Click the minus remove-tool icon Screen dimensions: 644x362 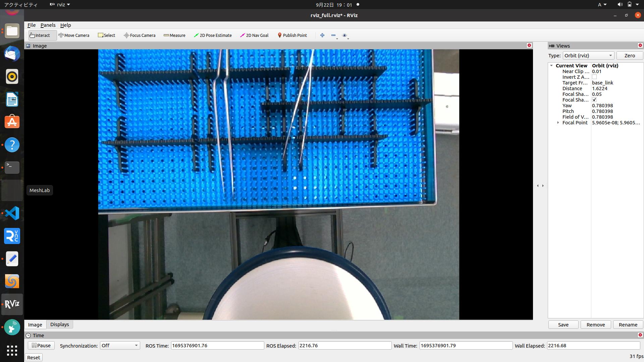pos(333,35)
